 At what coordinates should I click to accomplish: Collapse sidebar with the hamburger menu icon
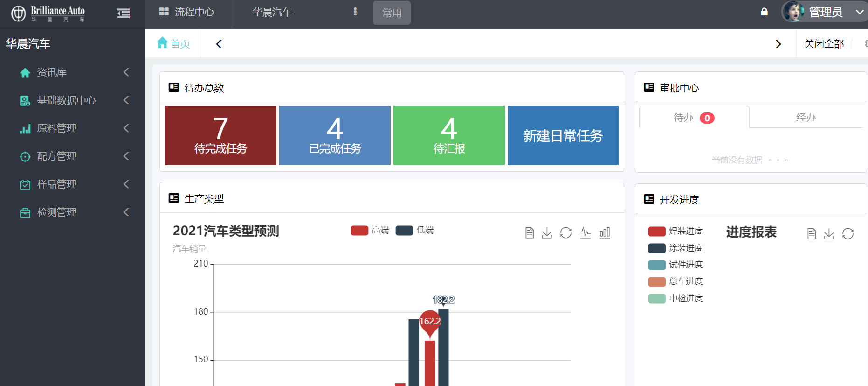click(124, 14)
